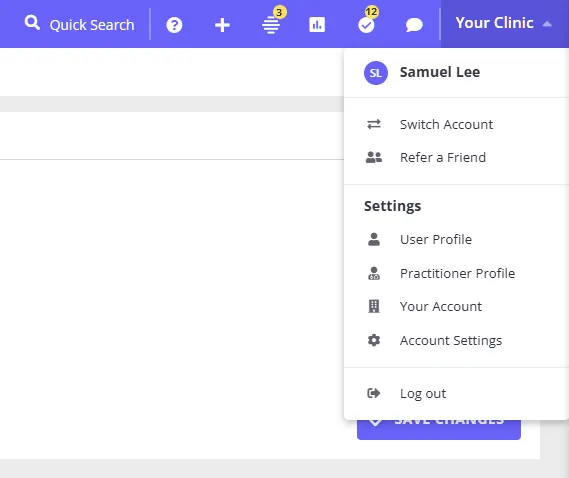Screen dimensions: 569x478
Task: Open Account Settings
Action: (451, 340)
